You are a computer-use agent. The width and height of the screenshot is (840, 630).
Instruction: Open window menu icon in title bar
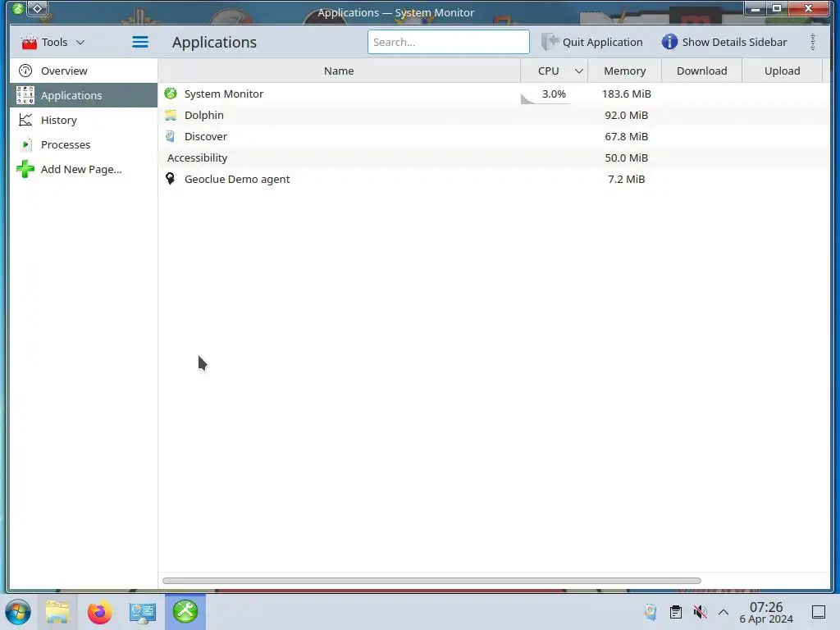click(x=18, y=8)
